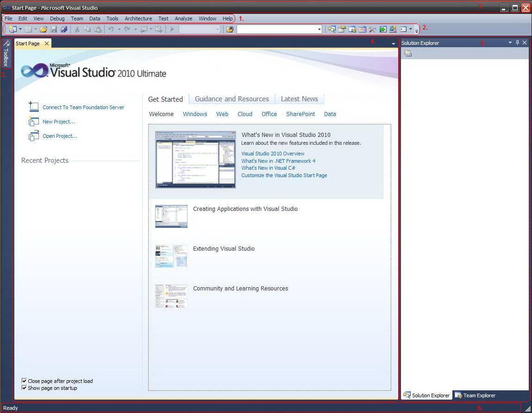Open the Redo history dropdown arrow

click(135, 30)
